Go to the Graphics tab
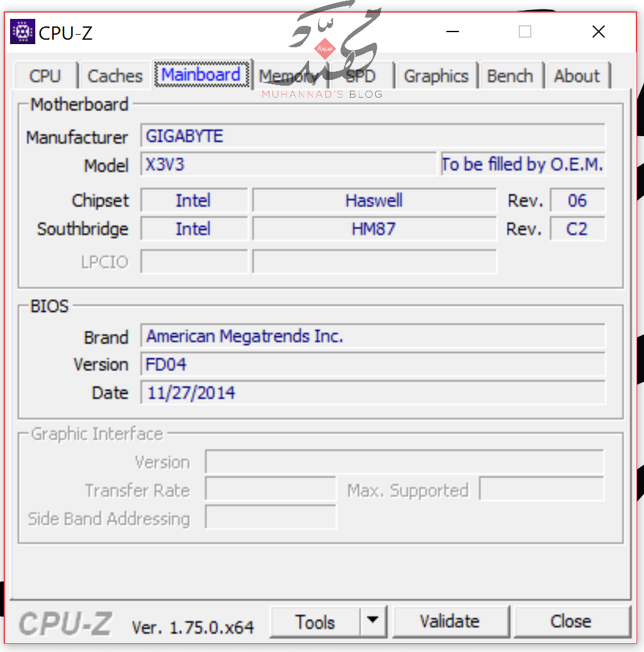Screen dimensions: 644x652 436,76
